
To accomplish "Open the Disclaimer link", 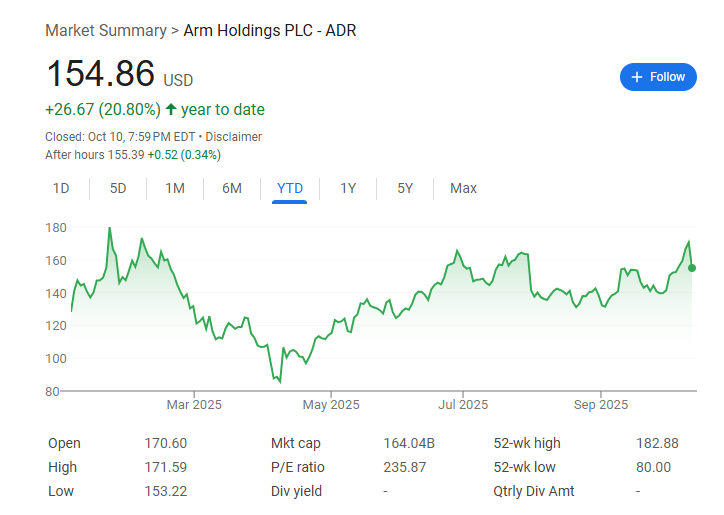I will [234, 136].
